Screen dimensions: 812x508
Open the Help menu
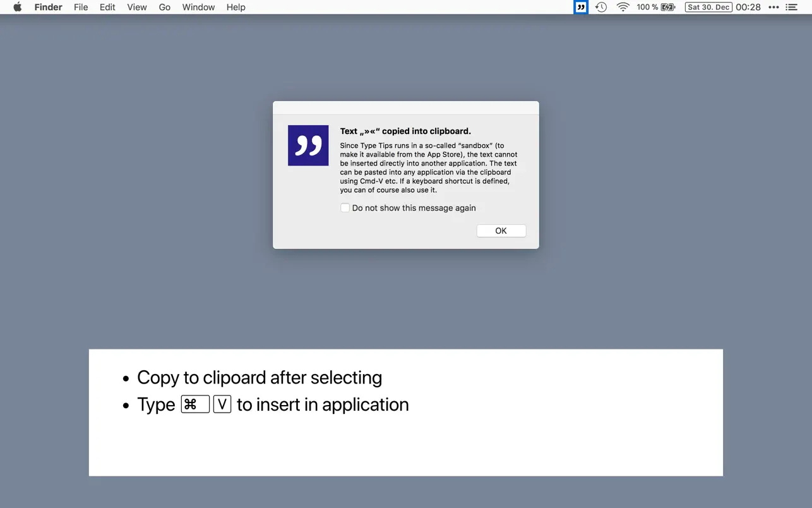(x=236, y=7)
